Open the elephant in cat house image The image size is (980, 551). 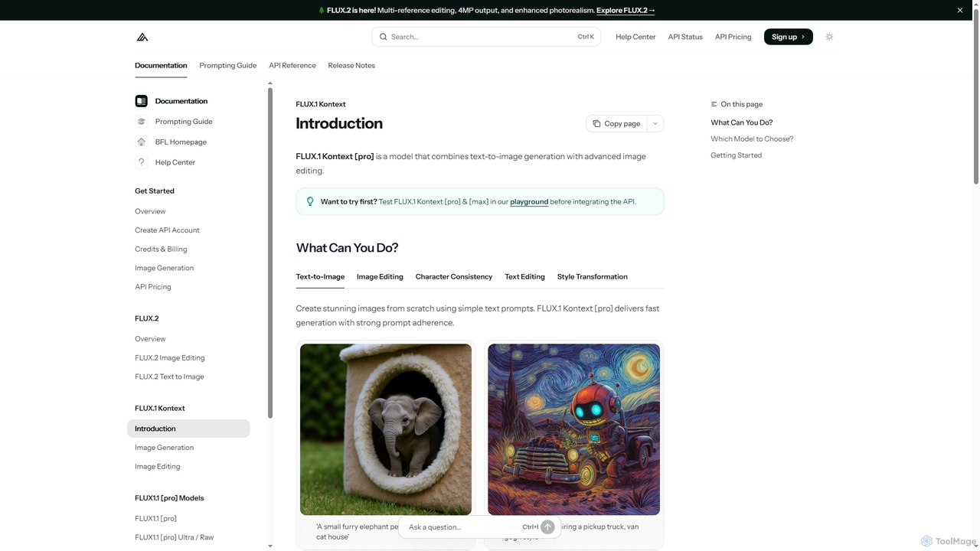(x=386, y=429)
